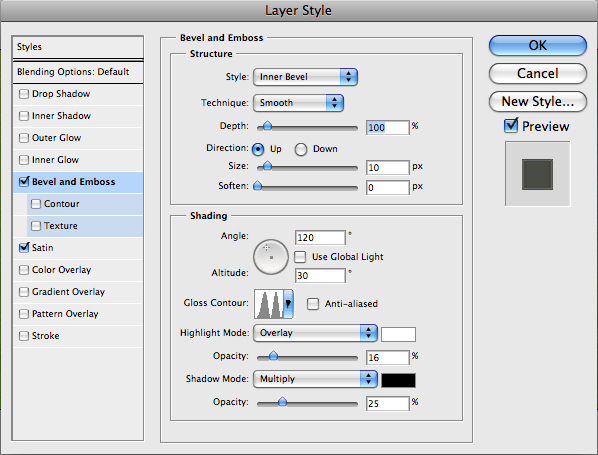Enable the Drop Shadow checkbox
Image resolution: width=598 pixels, height=455 pixels.
[24, 94]
